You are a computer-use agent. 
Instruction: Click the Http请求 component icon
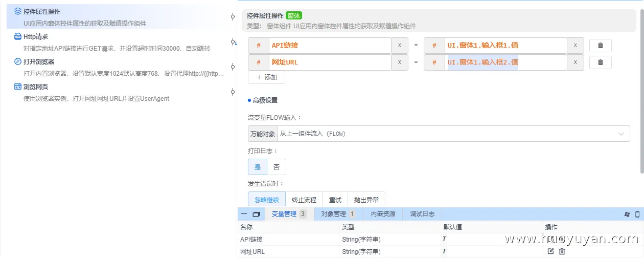point(18,36)
